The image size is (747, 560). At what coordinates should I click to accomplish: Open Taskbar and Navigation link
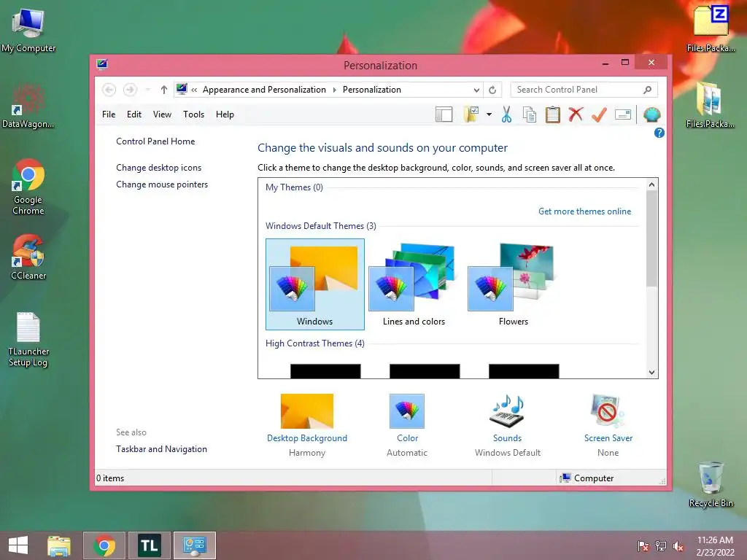click(161, 449)
